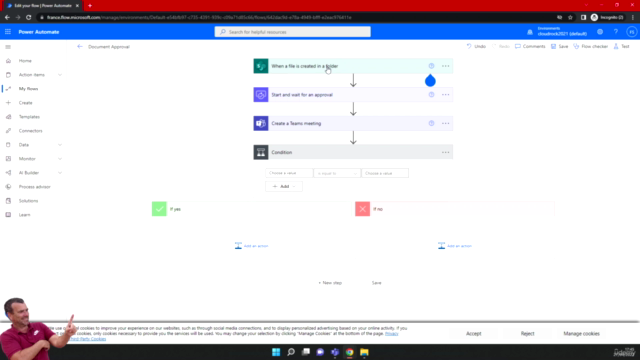Click the SharePoint trigger icon

tap(261, 66)
